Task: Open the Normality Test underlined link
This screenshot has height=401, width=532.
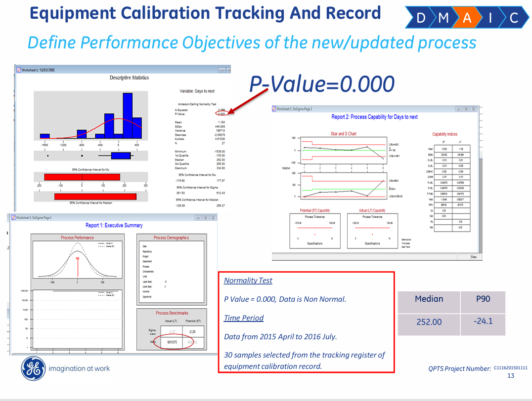Action: tap(248, 281)
